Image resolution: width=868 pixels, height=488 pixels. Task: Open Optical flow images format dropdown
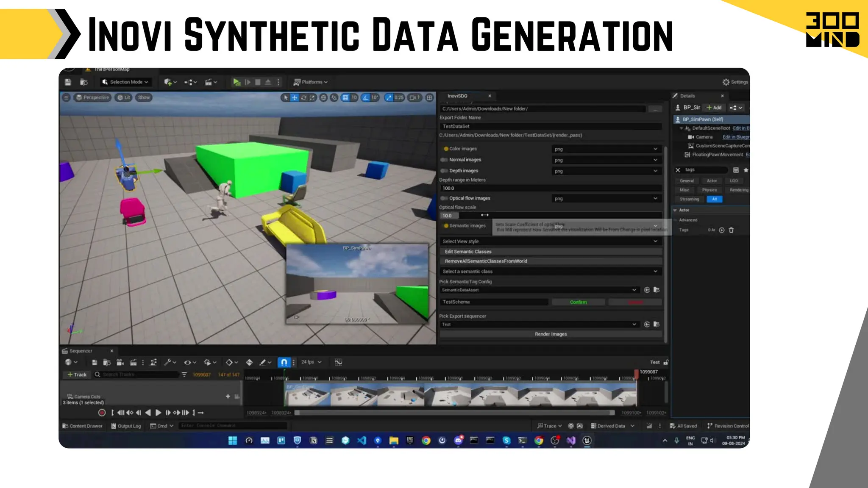tap(606, 199)
